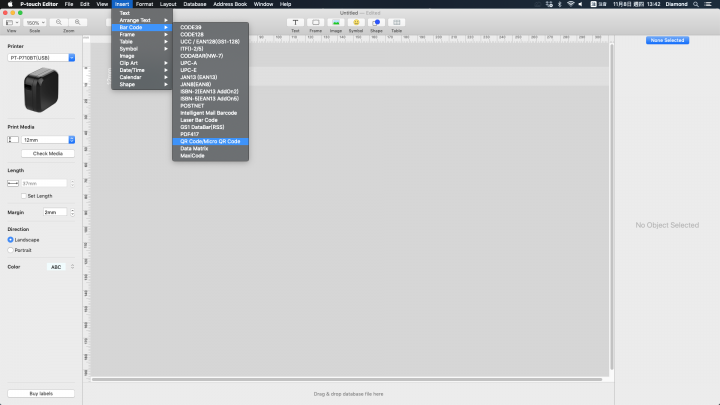Click the Shape tool icon in toolbar
This screenshot has height=405, width=720.
(x=376, y=22)
